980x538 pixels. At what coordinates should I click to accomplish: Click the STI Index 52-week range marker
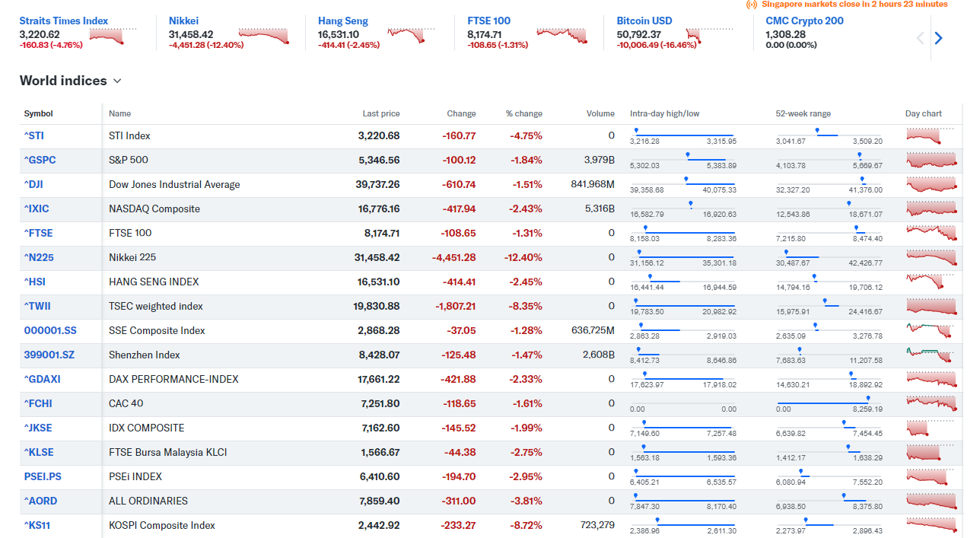(x=817, y=131)
